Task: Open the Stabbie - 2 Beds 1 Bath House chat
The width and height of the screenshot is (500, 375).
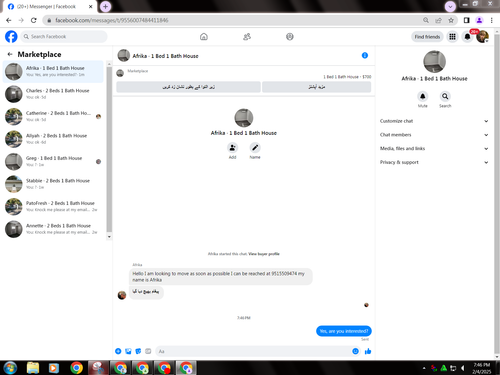Action: tap(53, 184)
